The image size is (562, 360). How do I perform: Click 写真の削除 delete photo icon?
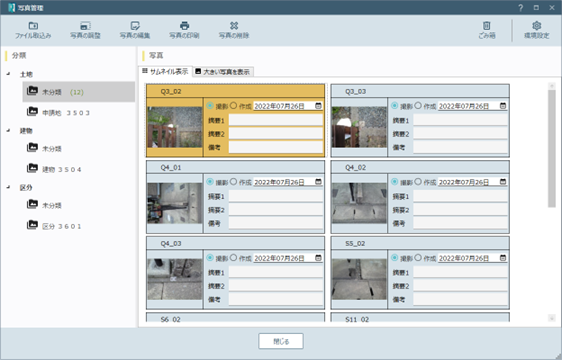click(234, 26)
